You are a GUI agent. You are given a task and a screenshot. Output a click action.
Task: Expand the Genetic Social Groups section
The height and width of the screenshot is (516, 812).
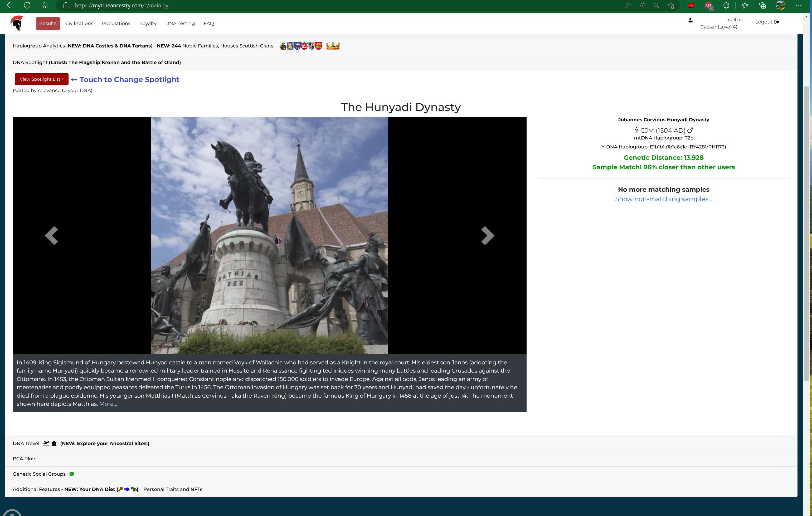point(39,474)
